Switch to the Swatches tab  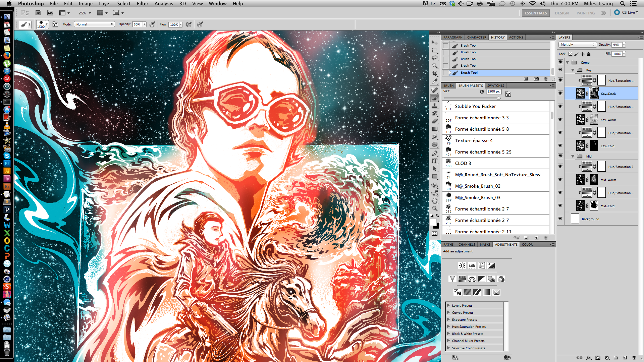[495, 86]
